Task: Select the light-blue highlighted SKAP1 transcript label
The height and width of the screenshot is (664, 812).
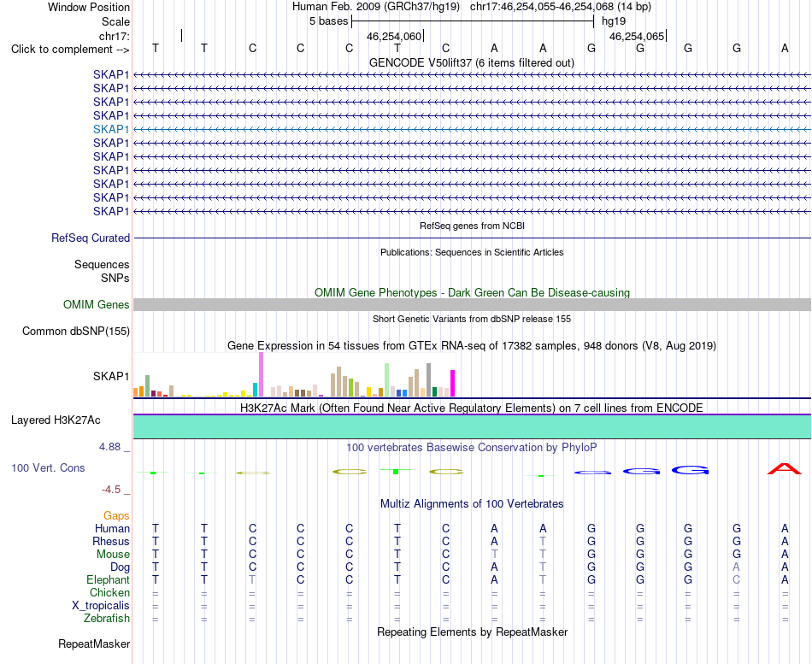Action: click(111, 129)
